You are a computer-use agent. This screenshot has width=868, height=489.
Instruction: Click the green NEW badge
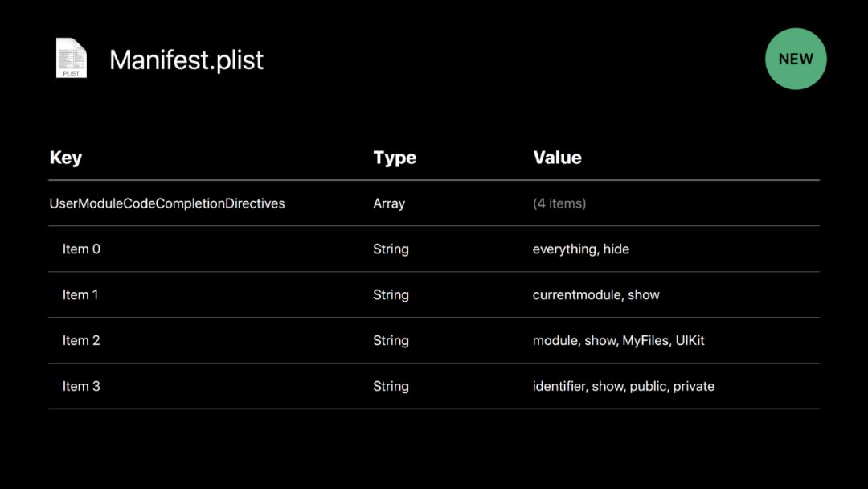click(x=795, y=59)
